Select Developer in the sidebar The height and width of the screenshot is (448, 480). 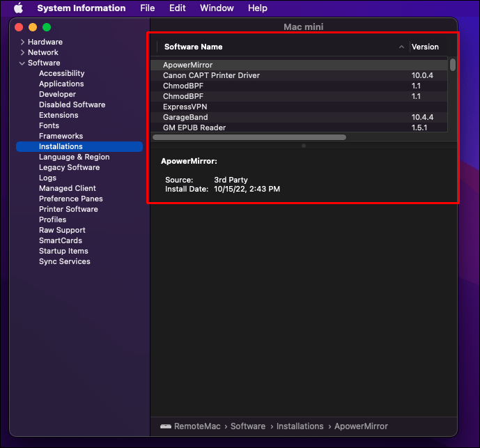coord(58,94)
